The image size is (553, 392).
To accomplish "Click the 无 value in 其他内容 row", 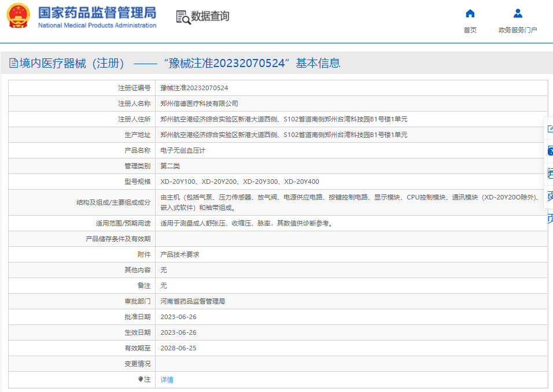I will [x=164, y=270].
